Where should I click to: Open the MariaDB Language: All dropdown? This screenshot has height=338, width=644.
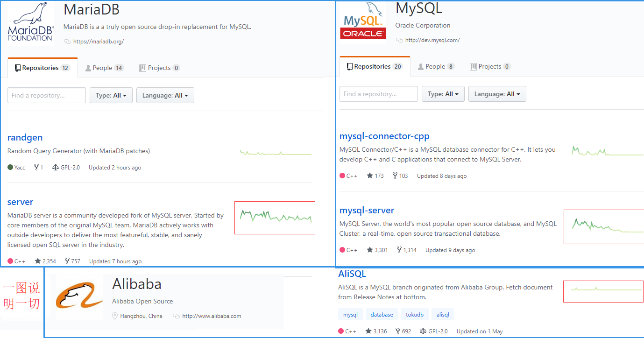pos(165,95)
